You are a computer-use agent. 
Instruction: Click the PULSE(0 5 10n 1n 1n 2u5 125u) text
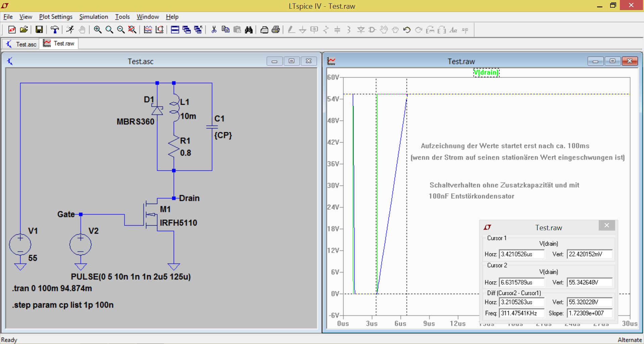click(131, 277)
